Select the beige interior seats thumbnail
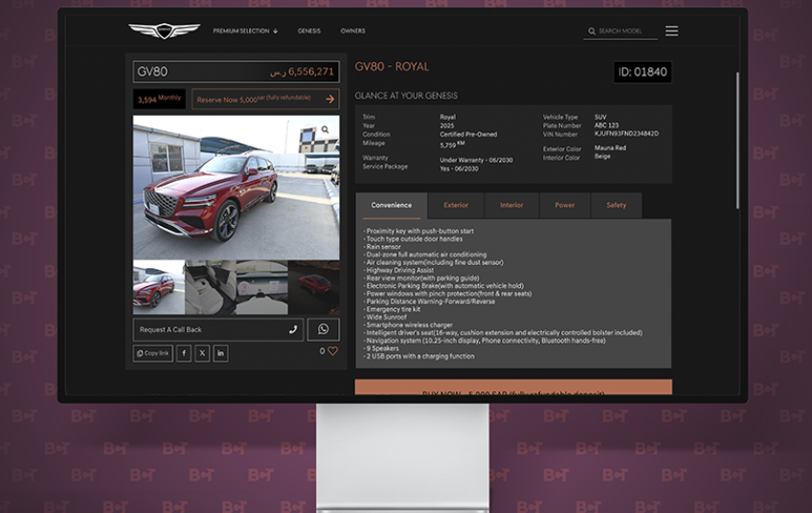The image size is (812, 513). pyautogui.click(x=211, y=287)
